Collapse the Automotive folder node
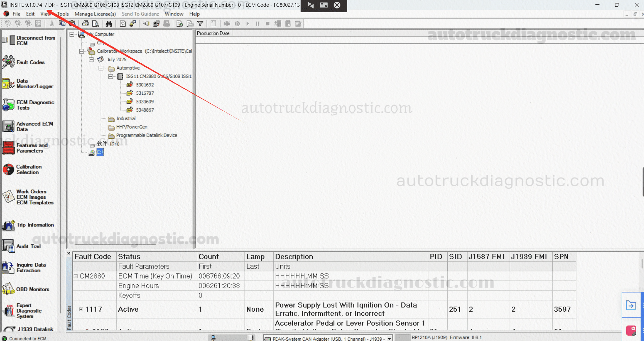This screenshot has height=341, width=644. click(101, 68)
